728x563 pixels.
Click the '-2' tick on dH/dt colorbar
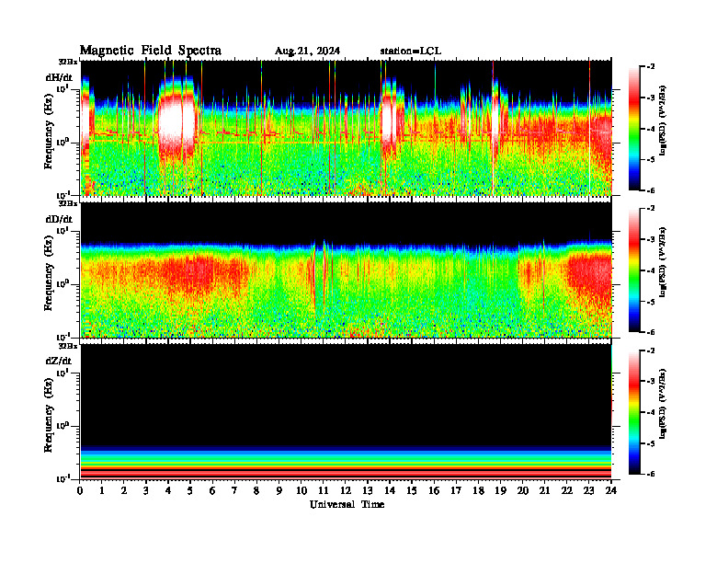649,67
